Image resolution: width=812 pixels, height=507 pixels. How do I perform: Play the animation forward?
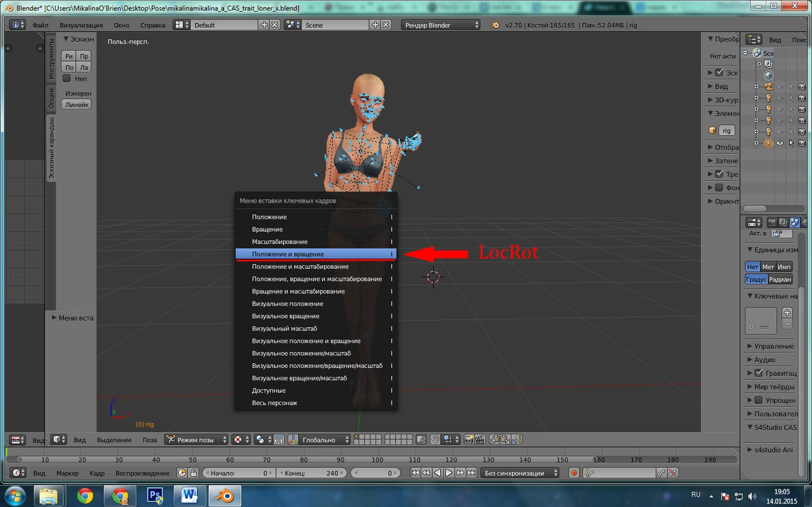pos(449,473)
